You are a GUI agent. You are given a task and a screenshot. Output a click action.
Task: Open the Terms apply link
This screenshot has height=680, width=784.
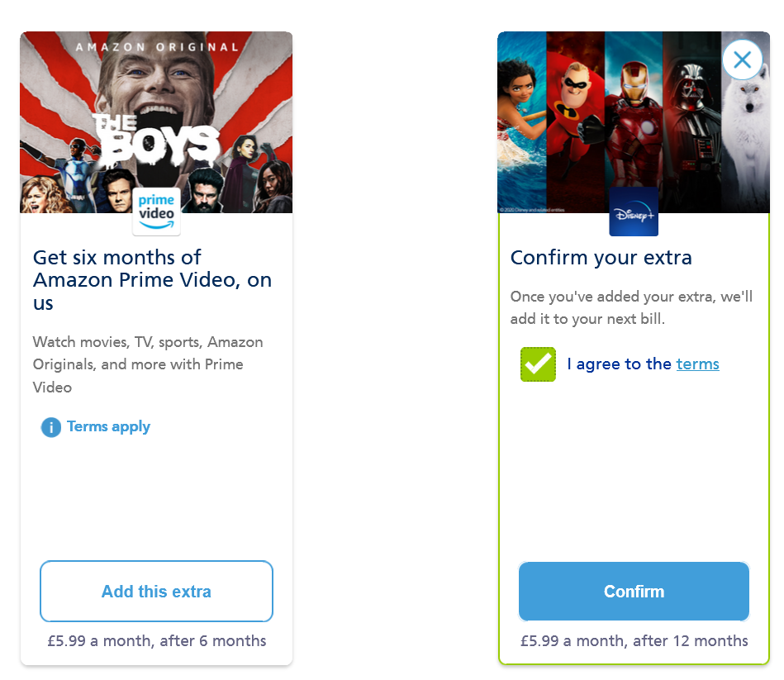click(x=108, y=426)
